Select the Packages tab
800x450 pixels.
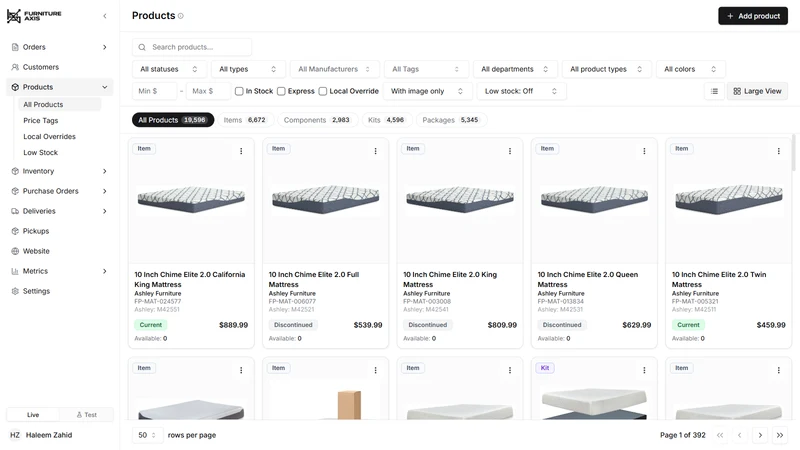[451, 120]
